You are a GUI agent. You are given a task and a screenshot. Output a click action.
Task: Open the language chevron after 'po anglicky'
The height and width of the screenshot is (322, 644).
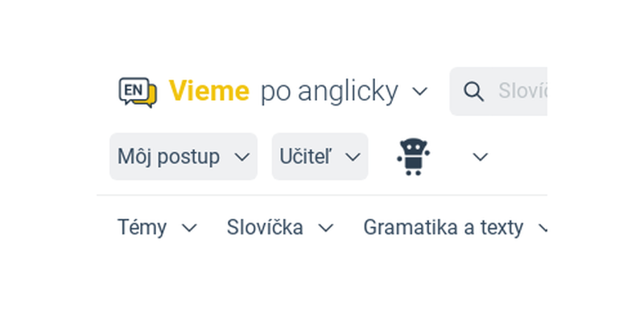(419, 91)
